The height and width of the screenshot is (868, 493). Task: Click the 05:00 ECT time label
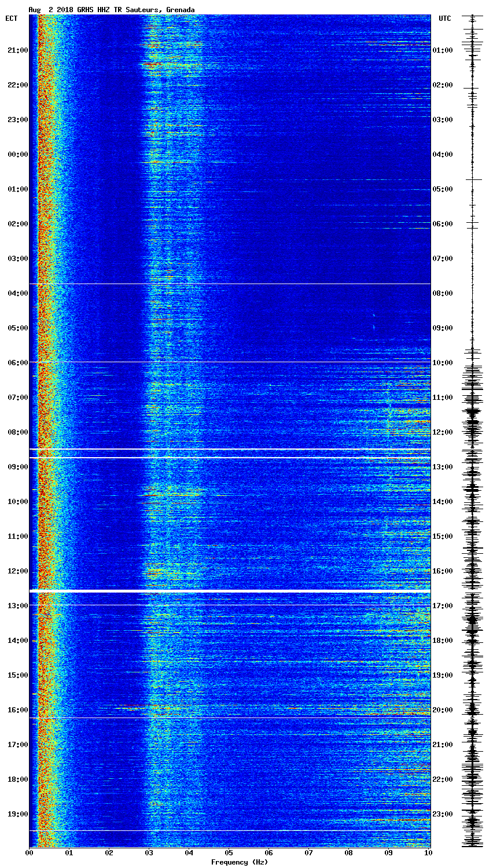pos(17,328)
